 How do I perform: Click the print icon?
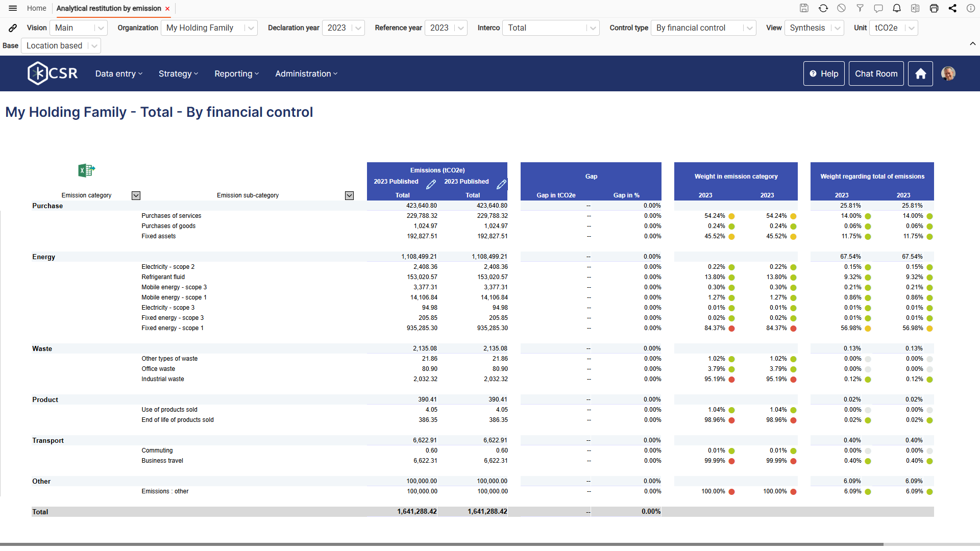click(934, 8)
